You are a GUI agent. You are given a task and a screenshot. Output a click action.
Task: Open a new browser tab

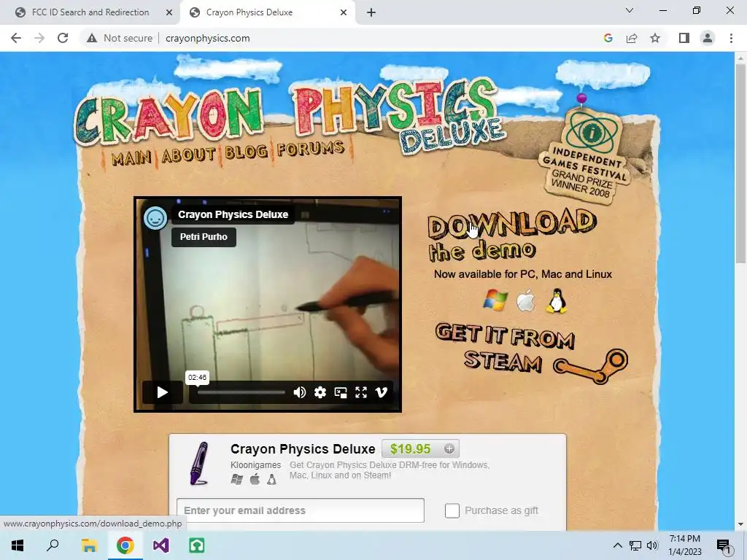(x=371, y=12)
